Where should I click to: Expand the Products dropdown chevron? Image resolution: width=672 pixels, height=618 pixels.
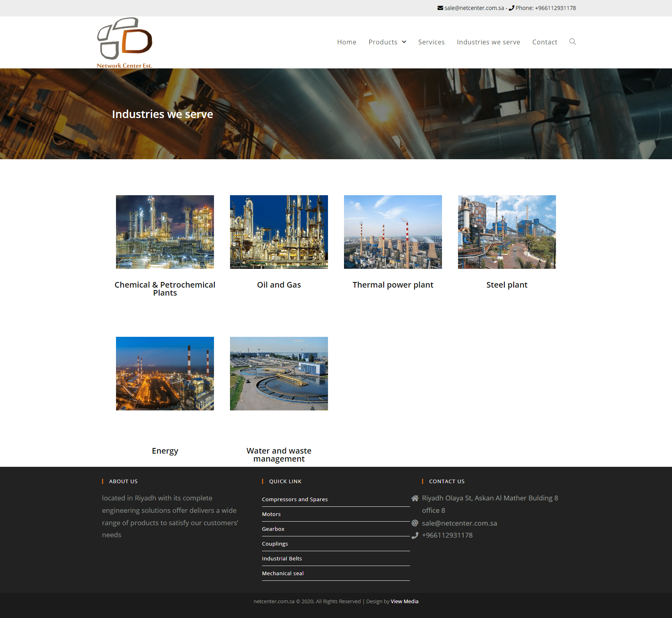[x=404, y=42]
